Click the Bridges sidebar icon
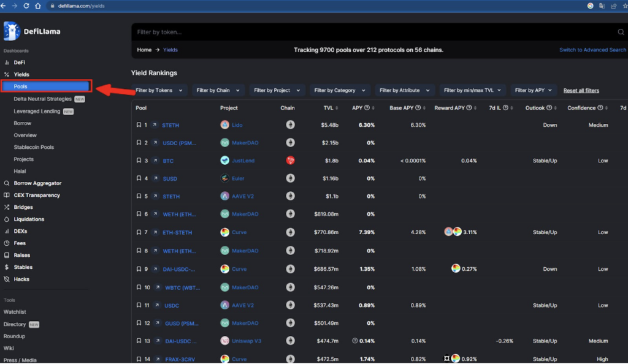Viewport: 628px width, 364px height. point(6,207)
